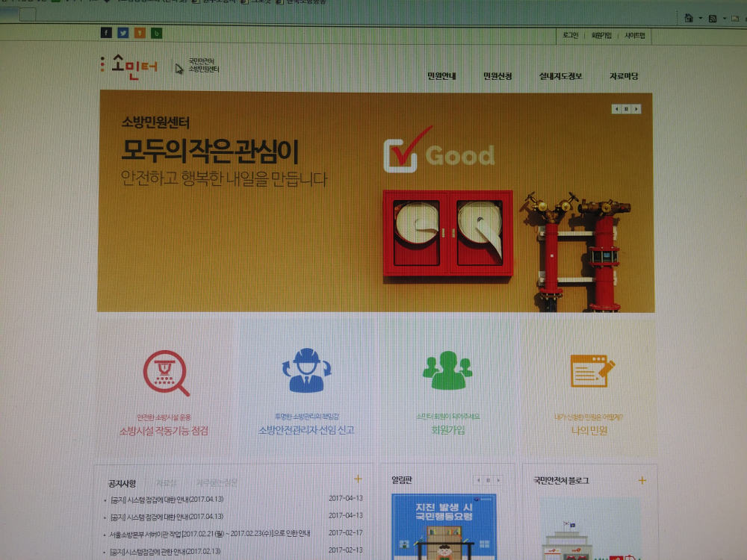Click the green blog social icon

tap(157, 33)
